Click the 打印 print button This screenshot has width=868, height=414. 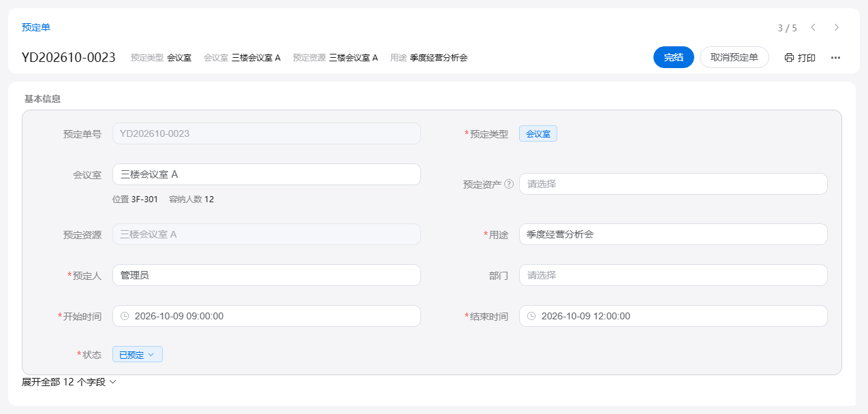click(800, 58)
